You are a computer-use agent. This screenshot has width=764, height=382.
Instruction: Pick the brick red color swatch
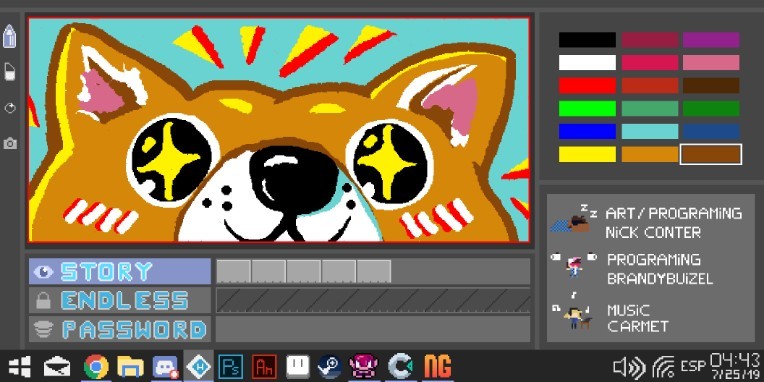pos(650,85)
